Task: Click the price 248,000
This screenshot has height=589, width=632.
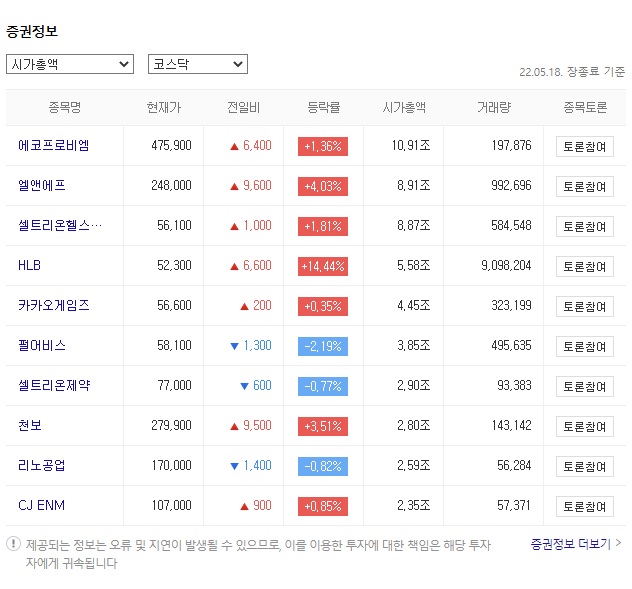Action: click(x=171, y=185)
